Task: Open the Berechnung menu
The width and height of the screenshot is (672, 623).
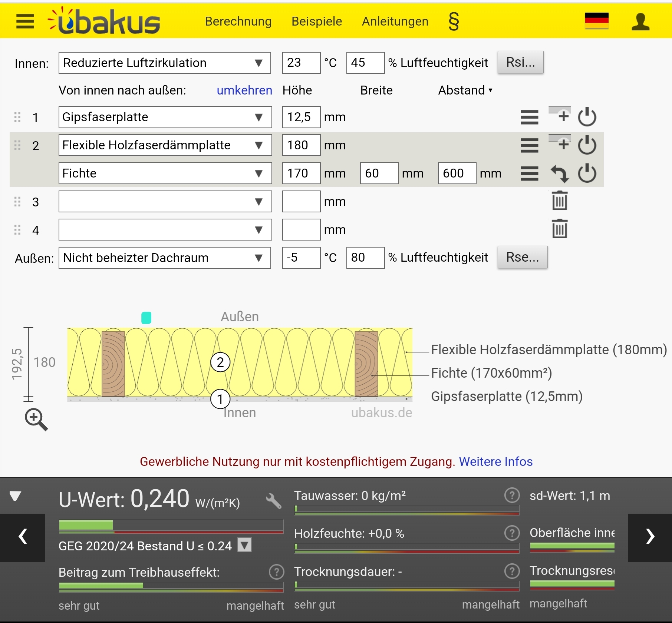Action: coord(238,21)
